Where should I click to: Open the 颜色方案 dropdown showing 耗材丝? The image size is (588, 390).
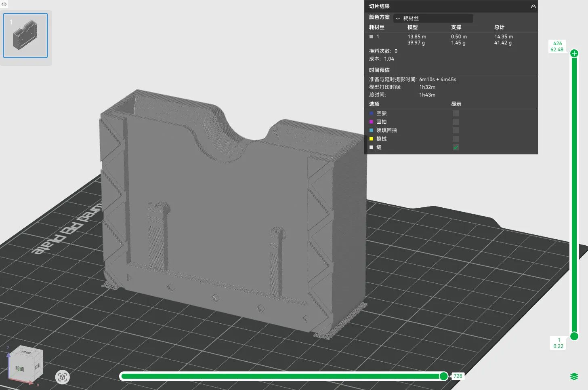click(x=433, y=18)
